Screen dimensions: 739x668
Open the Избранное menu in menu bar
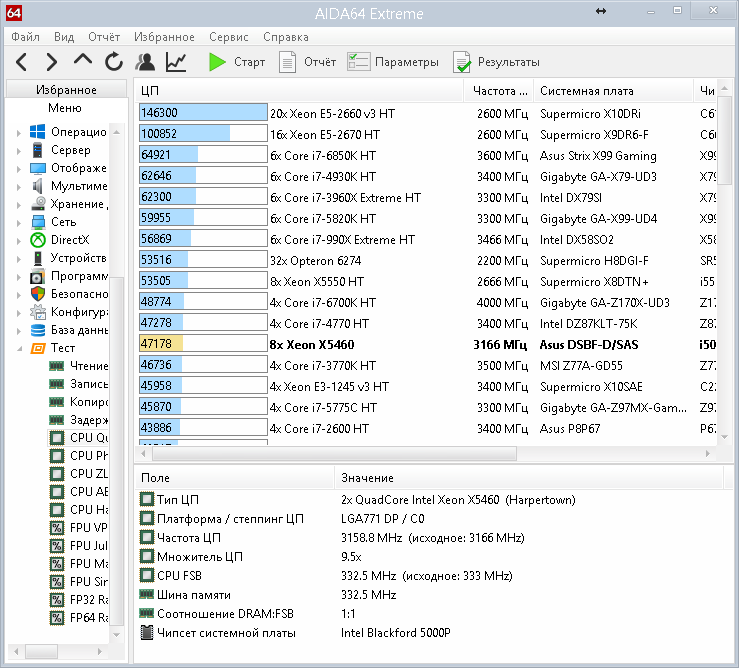click(x=164, y=37)
